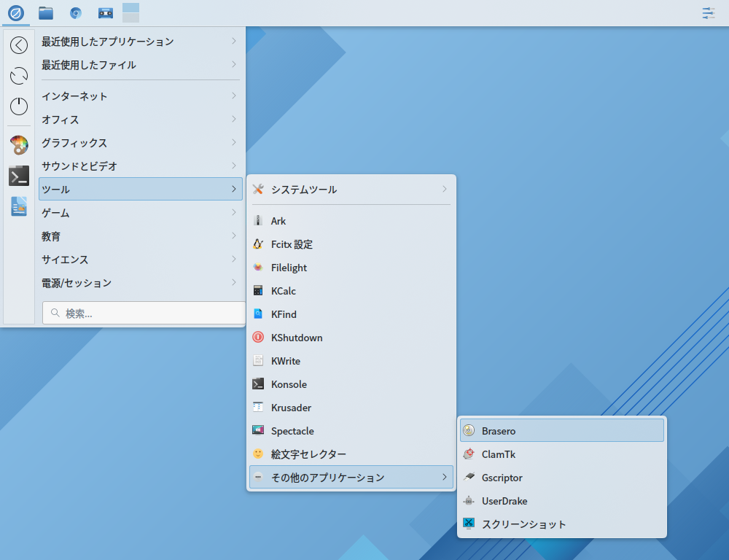Click the スクリーンショット scissors icon

pos(469,524)
